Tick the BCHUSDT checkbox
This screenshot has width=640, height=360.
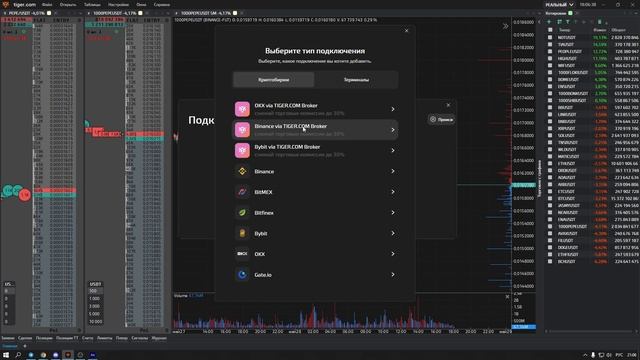pos(550,261)
